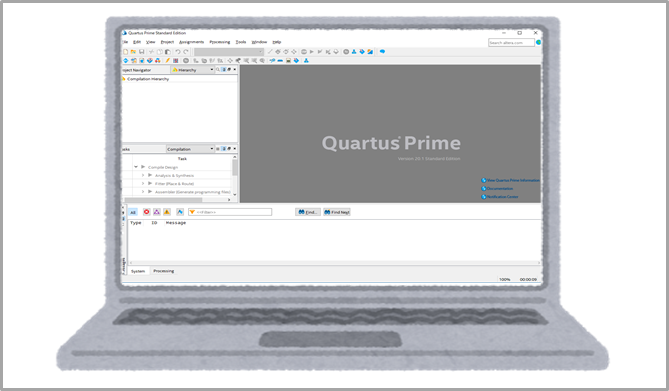Toggle the yellow warning message filter
Image resolution: width=669 pixels, height=391 pixels.
[167, 212]
